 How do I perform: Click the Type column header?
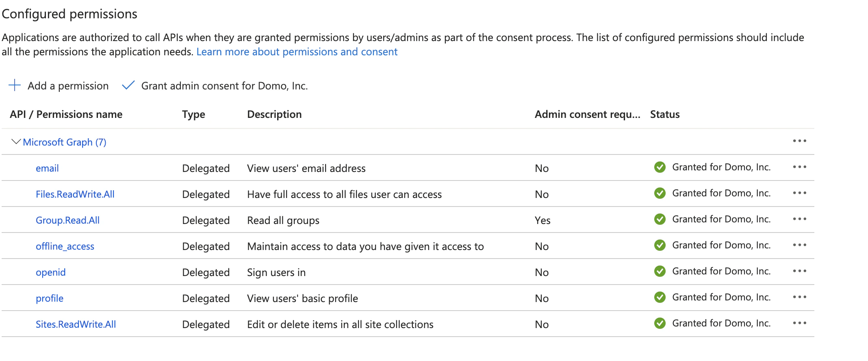pyautogui.click(x=193, y=115)
